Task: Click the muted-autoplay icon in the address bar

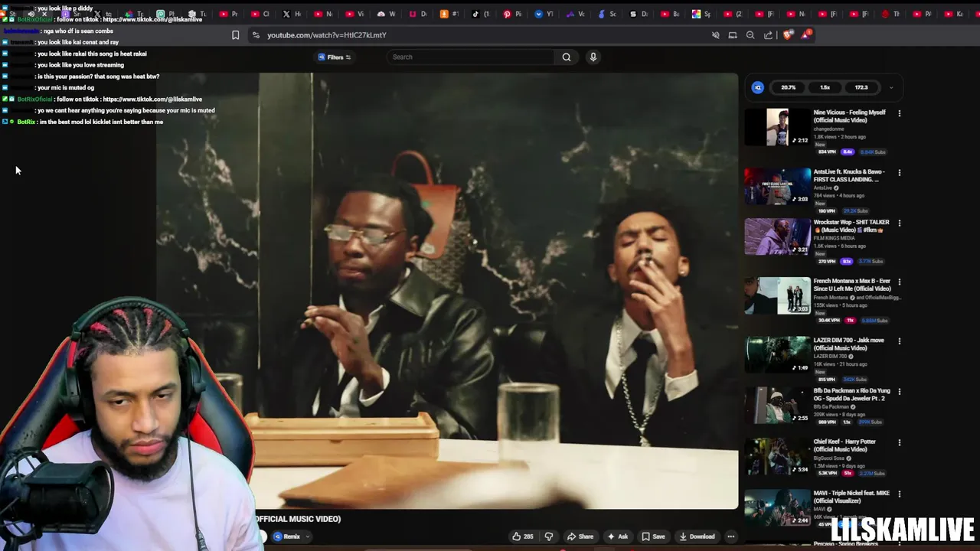Action: pyautogui.click(x=716, y=35)
